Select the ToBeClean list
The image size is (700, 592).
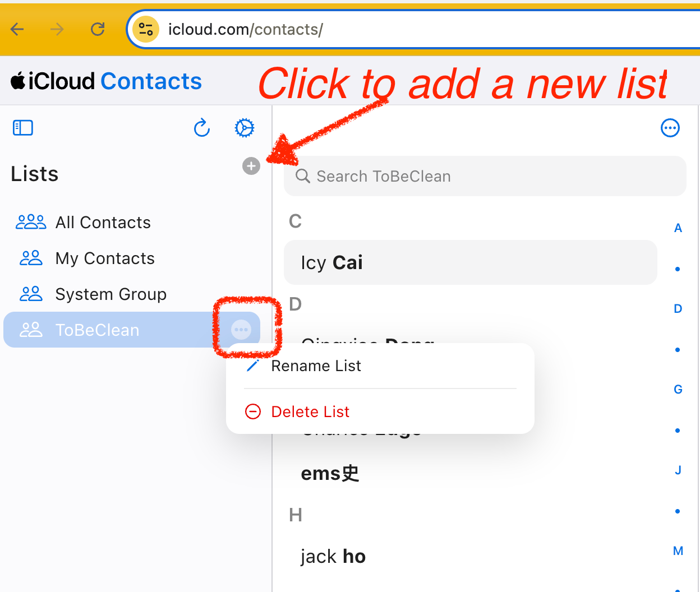click(132, 330)
